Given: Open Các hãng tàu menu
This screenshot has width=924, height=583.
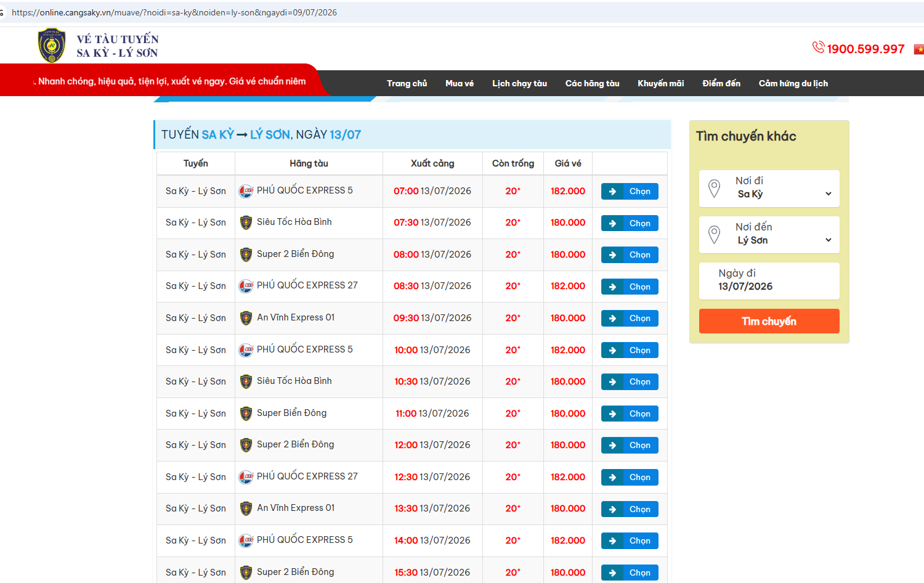Looking at the screenshot, I should click(x=592, y=83).
